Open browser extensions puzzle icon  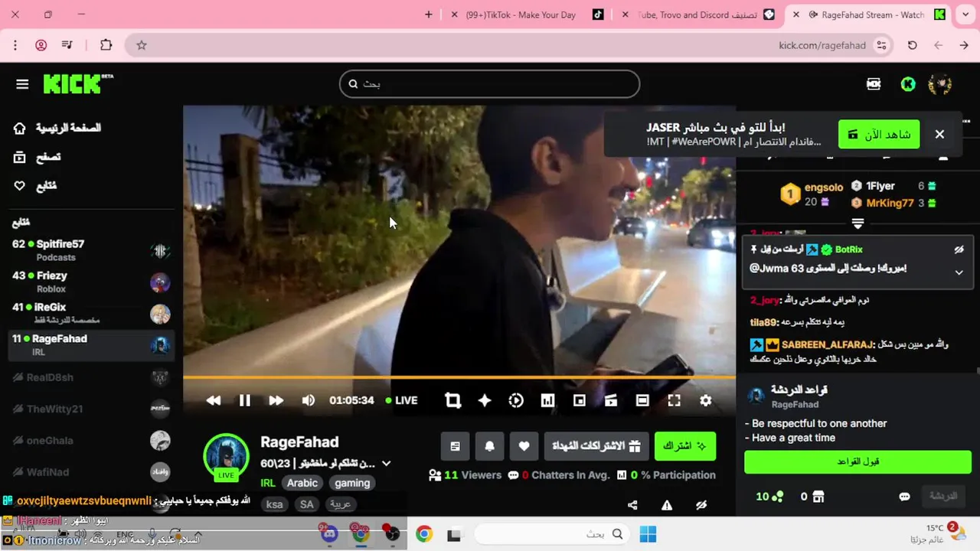tap(106, 45)
